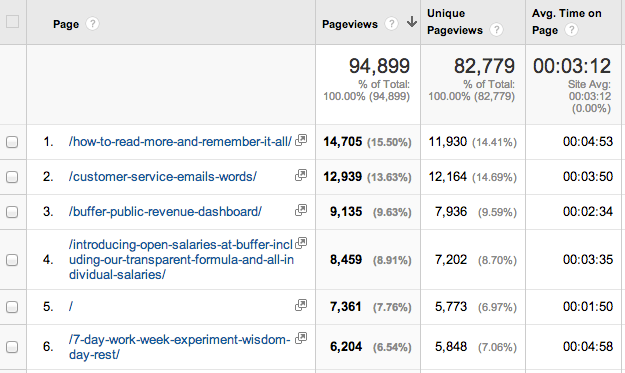Open external link icon for how-to-read-more page
Screen dimensions: 625x373
coord(301,140)
